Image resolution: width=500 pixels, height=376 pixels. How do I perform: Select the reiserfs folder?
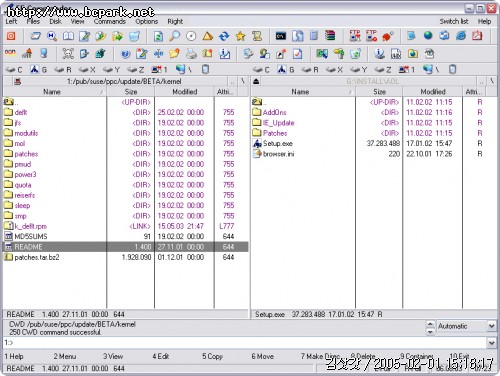click(x=125, y=195)
